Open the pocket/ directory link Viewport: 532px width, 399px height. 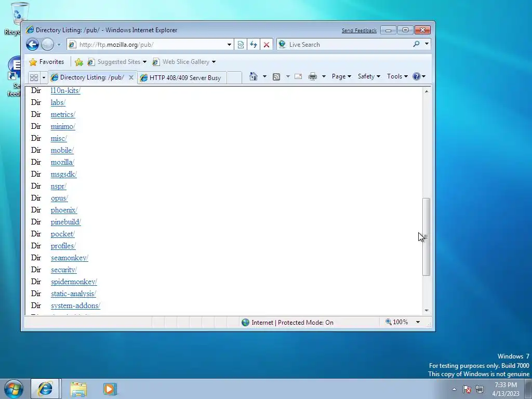(x=63, y=234)
